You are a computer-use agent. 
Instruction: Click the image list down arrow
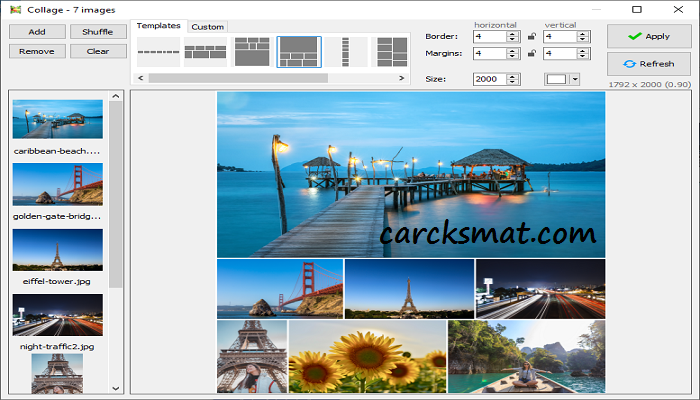(x=116, y=388)
